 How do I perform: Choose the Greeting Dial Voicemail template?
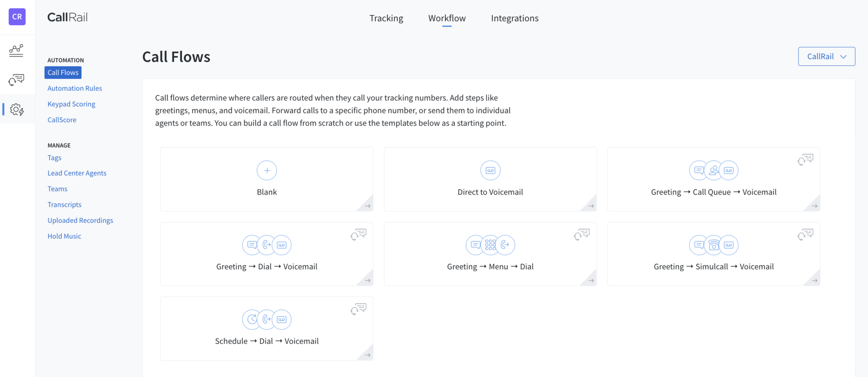pyautogui.click(x=266, y=267)
